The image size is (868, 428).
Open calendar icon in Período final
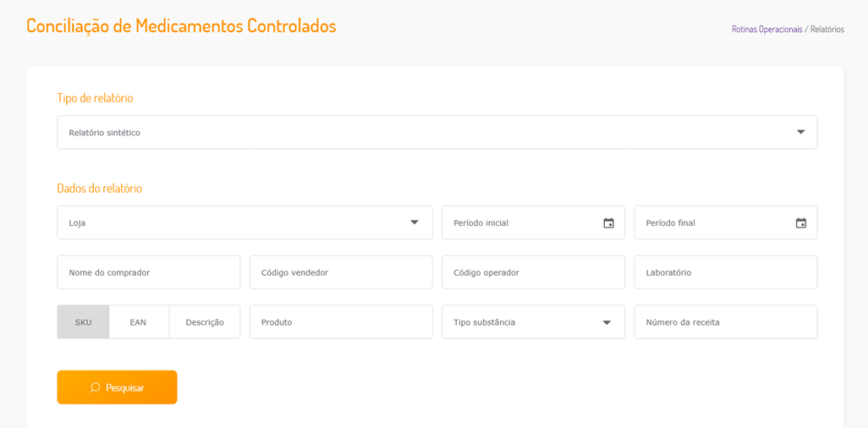click(800, 223)
